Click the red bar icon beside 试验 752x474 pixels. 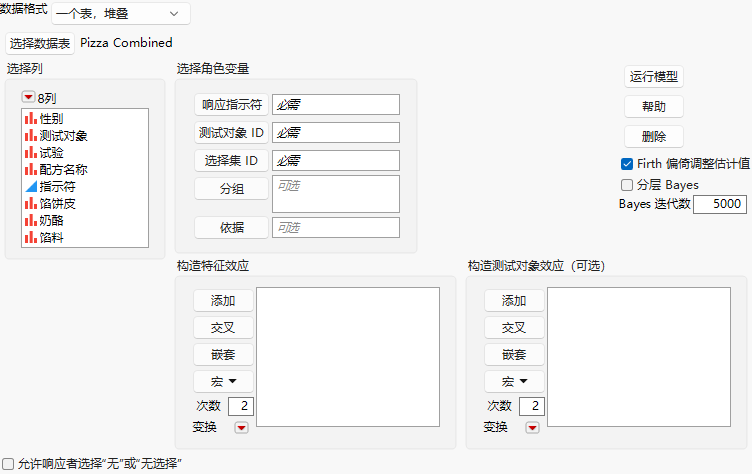31,153
